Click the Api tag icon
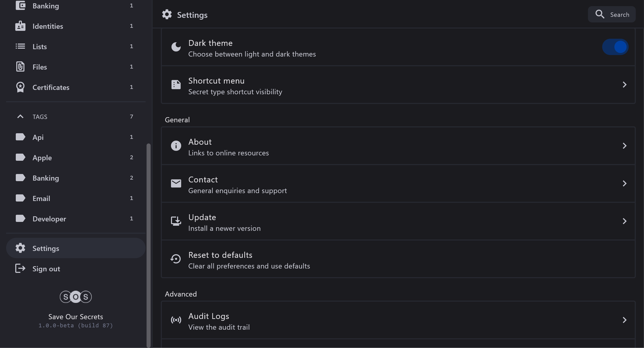The image size is (644, 348). pos(20,137)
